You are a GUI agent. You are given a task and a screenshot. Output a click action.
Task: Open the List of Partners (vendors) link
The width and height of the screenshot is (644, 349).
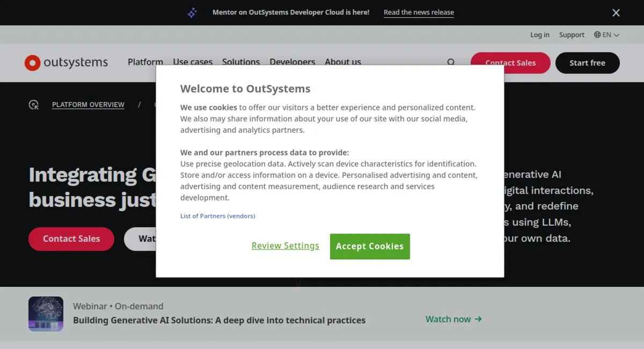pyautogui.click(x=218, y=216)
